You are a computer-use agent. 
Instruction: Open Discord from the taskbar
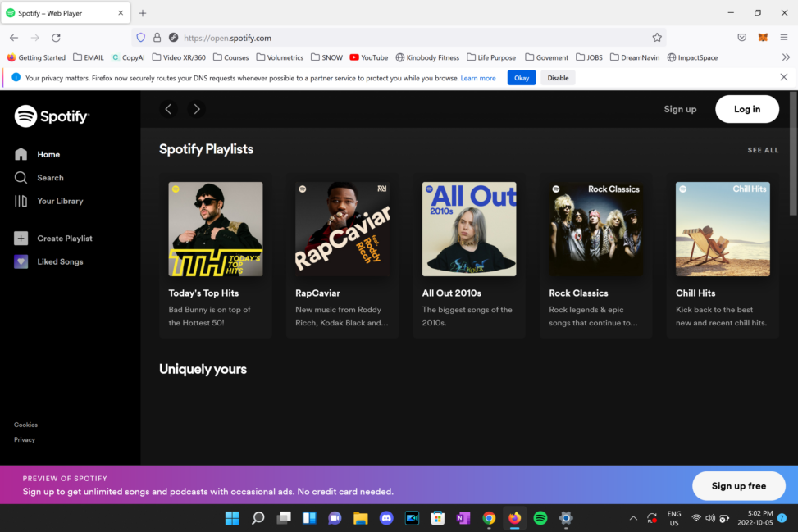tap(386, 518)
